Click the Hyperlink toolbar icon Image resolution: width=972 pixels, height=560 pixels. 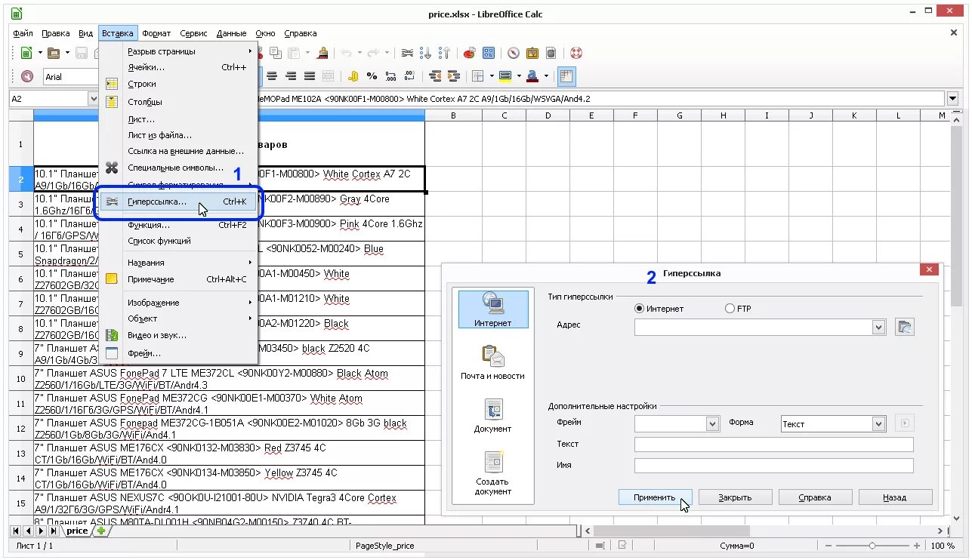[x=407, y=53]
